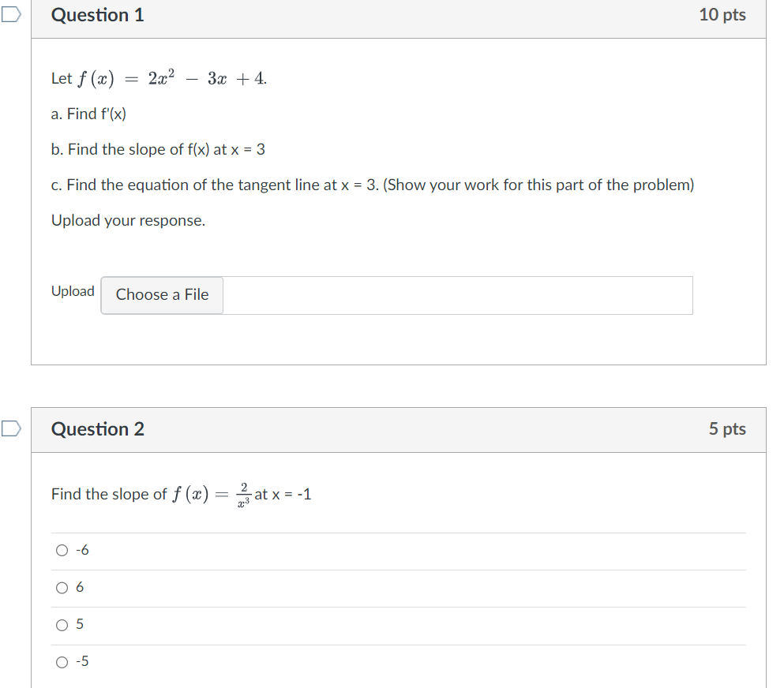Click the Question 2 heading
Screen dimensions: 784x688
click(98, 429)
